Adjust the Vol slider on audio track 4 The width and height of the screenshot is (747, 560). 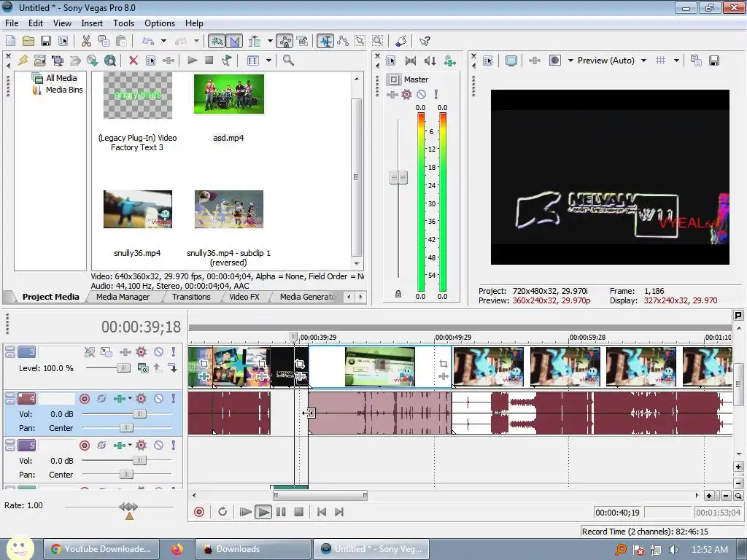pyautogui.click(x=139, y=414)
